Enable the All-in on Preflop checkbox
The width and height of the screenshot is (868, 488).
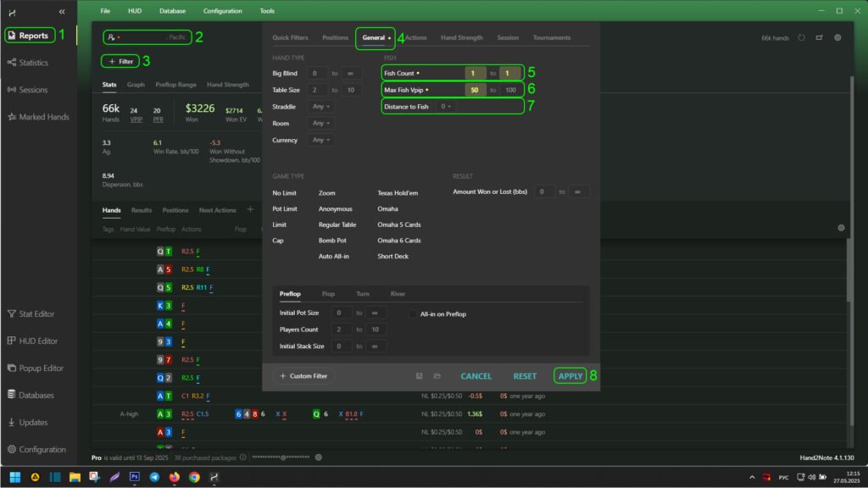pyautogui.click(x=413, y=313)
